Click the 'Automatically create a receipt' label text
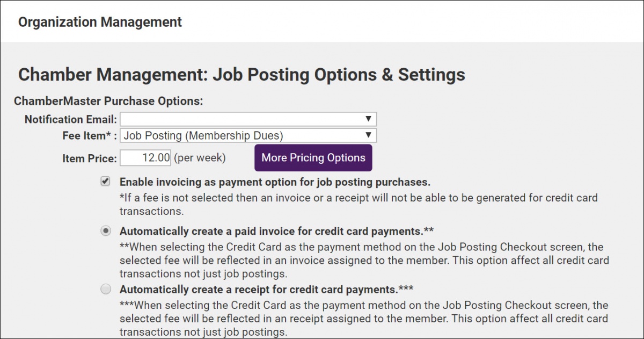The image size is (644, 339). 266,290
